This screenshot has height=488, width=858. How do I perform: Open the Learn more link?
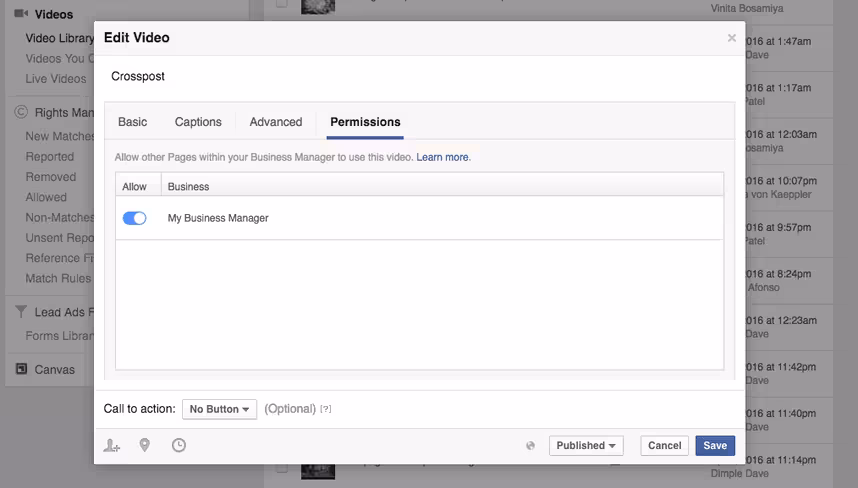pyautogui.click(x=443, y=158)
